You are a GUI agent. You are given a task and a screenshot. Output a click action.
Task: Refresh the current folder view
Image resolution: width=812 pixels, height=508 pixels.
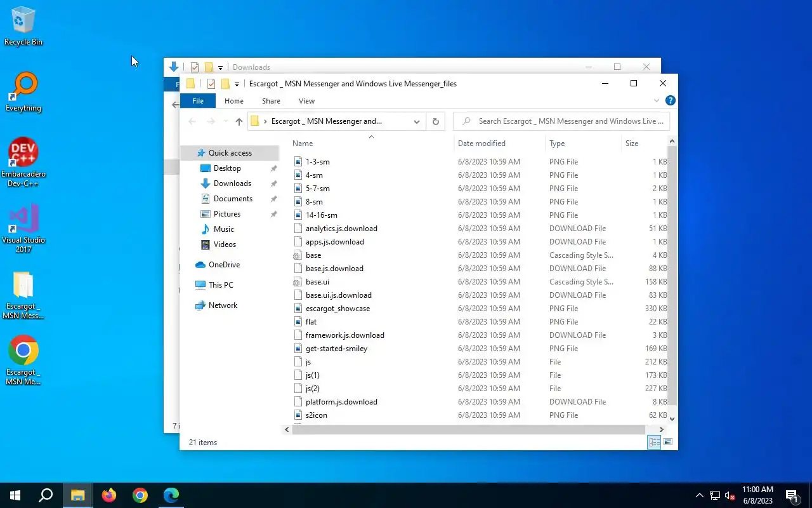[435, 121]
